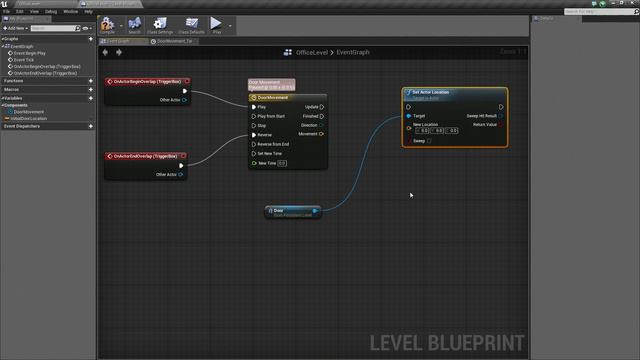Go forward in graph navigation history

pyautogui.click(x=119, y=52)
